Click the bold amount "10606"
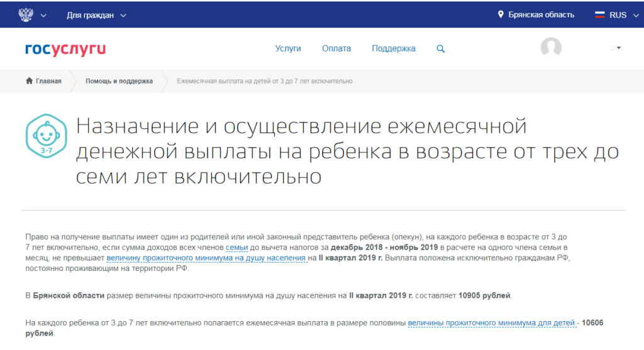The image size is (644, 350). click(x=592, y=323)
